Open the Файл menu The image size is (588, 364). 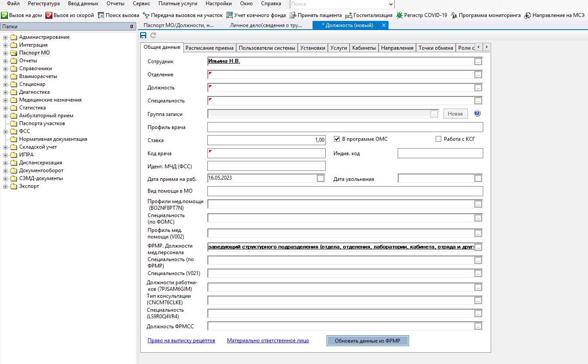point(13,3)
